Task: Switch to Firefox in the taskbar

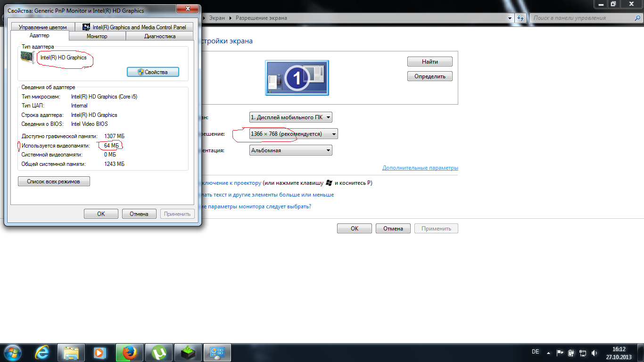Action: 129,353
